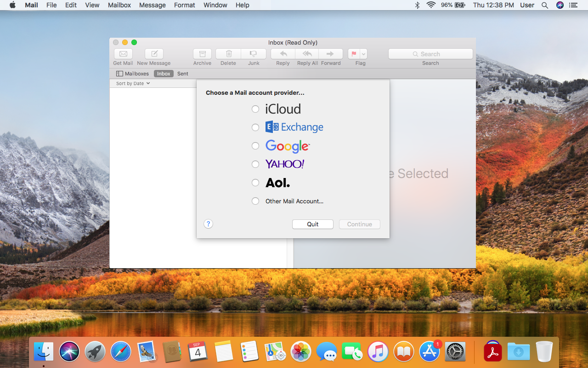This screenshot has height=368, width=588.
Task: Select the Exchange radio button
Action: coord(255,127)
